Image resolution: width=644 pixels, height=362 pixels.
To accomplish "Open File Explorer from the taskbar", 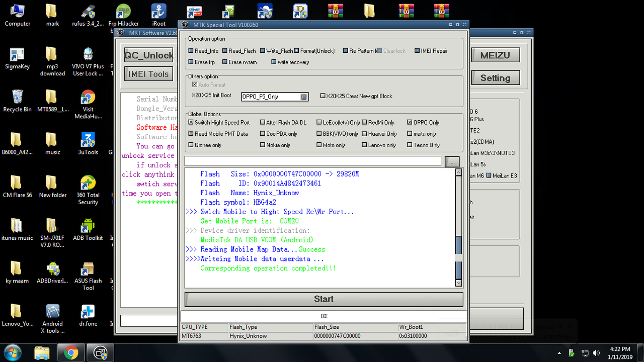I will [42, 353].
